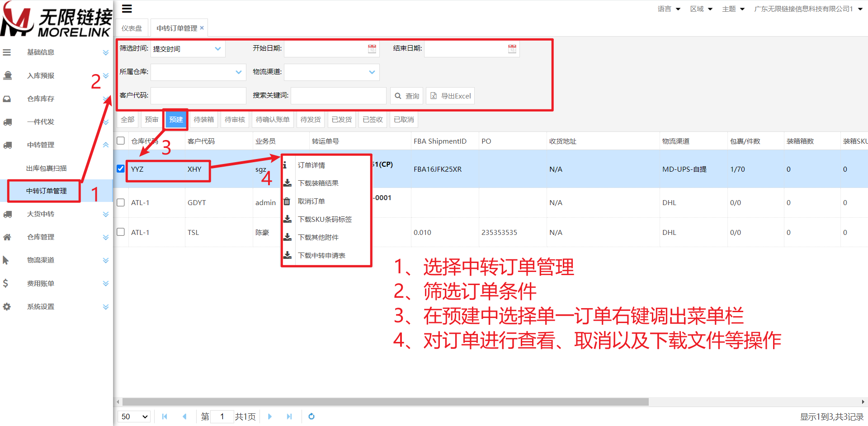Click the 一件代发 truck icon

[8, 122]
